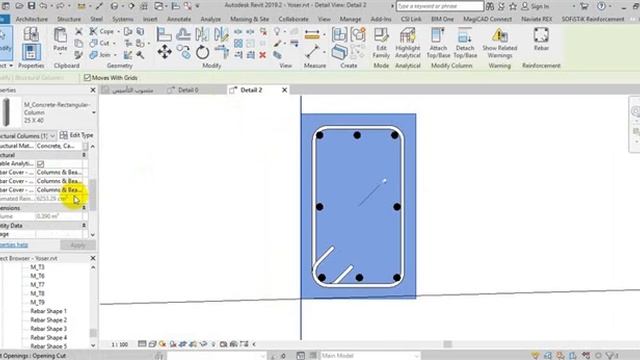The height and width of the screenshot is (360, 640).
Task: Close the Properties palette
Action: 93,90
